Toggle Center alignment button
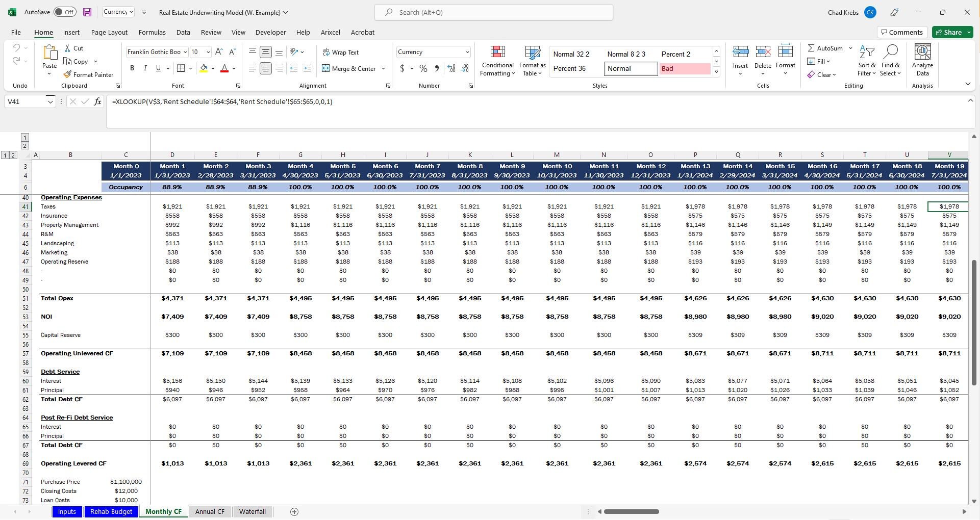 pyautogui.click(x=266, y=68)
